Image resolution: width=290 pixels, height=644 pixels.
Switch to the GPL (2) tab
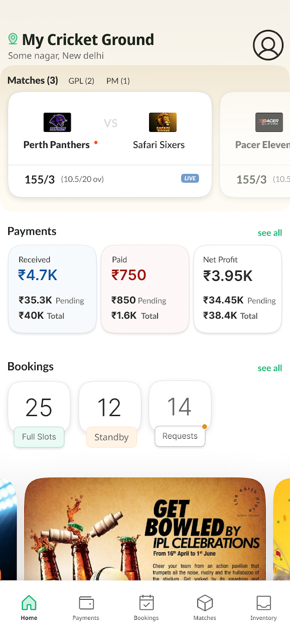81,81
